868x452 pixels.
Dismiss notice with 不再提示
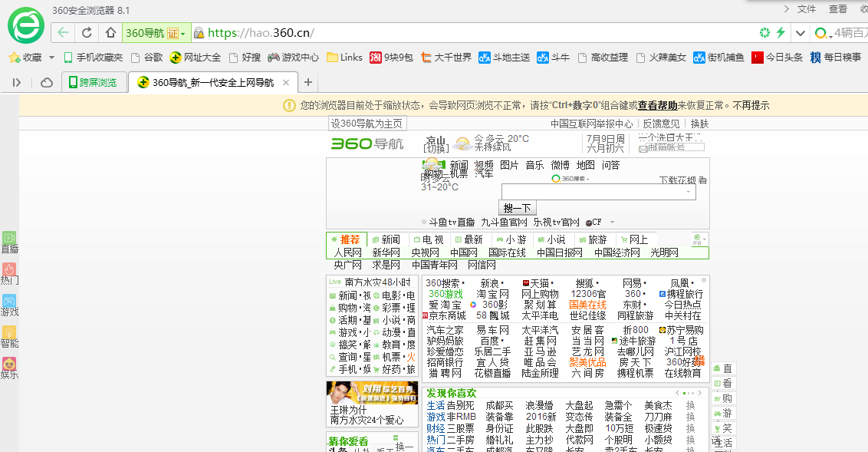pyautogui.click(x=751, y=105)
